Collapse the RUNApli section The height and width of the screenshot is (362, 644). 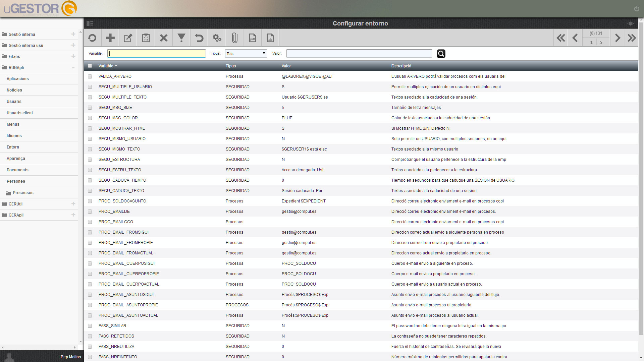pyautogui.click(x=73, y=68)
